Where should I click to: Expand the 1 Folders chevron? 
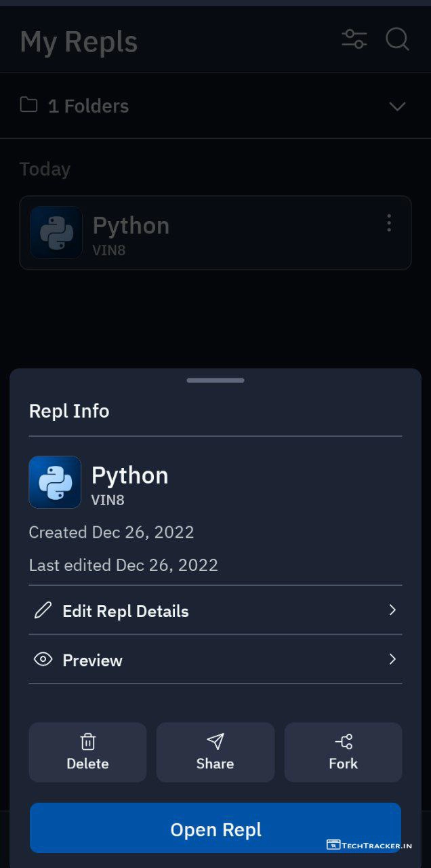397,106
